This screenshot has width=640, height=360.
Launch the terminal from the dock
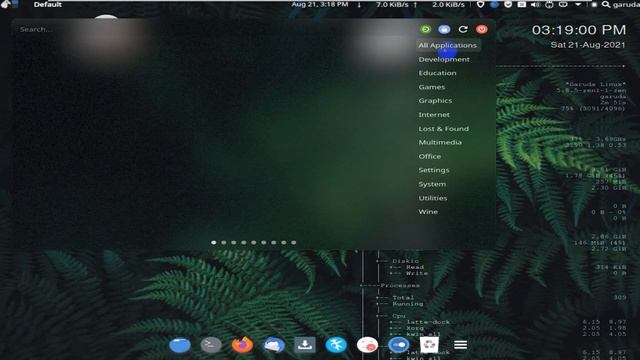pos(211,345)
